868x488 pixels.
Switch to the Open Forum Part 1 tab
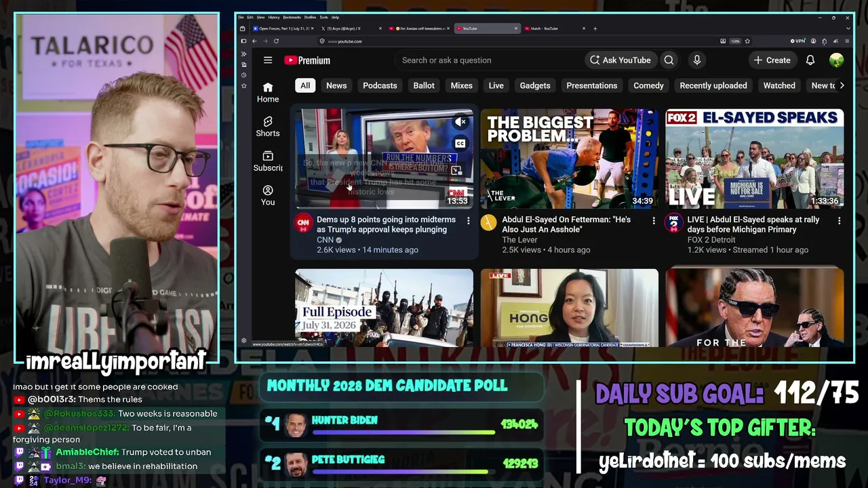[x=282, y=28]
